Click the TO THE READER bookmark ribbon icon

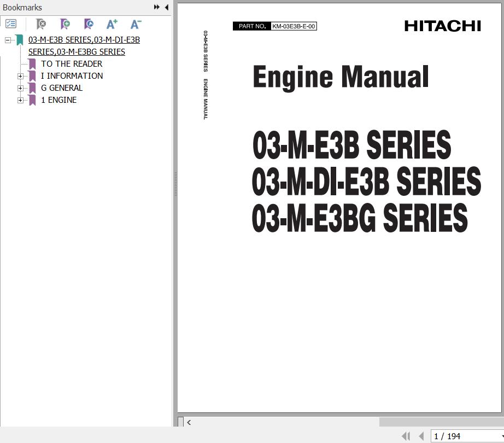point(32,64)
